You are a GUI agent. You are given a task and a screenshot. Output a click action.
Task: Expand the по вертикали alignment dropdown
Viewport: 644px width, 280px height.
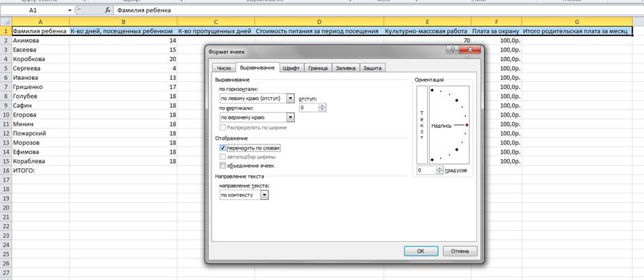tap(291, 117)
